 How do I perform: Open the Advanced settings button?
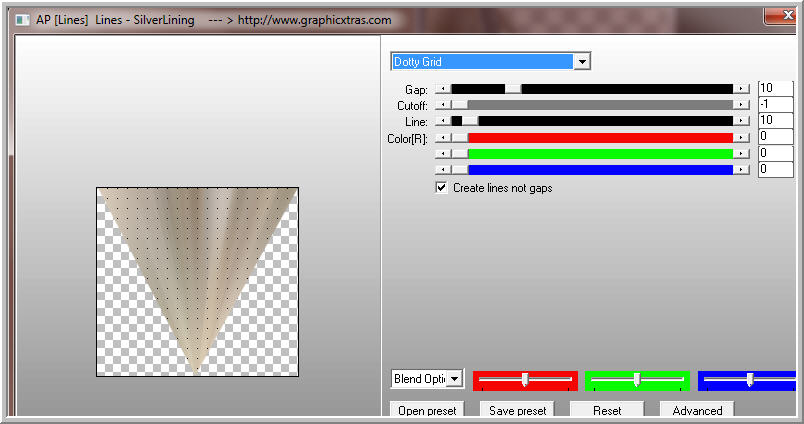tap(697, 411)
